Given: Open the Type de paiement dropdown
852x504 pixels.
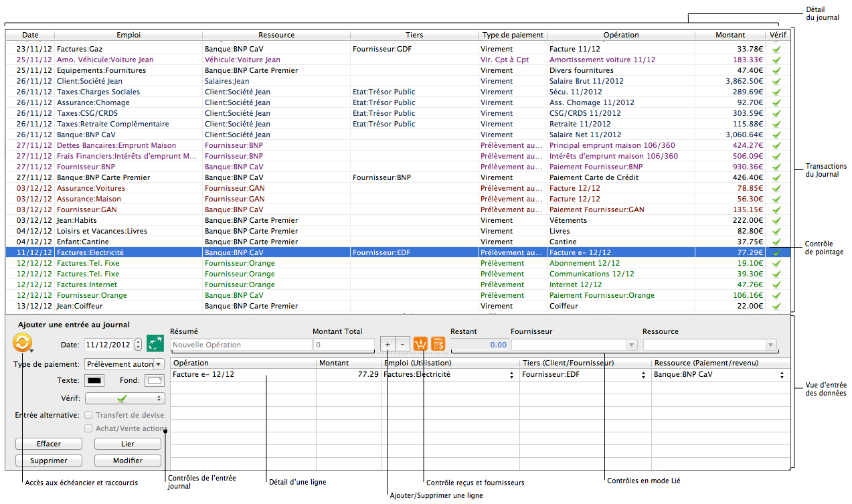Looking at the screenshot, I should 124,364.
